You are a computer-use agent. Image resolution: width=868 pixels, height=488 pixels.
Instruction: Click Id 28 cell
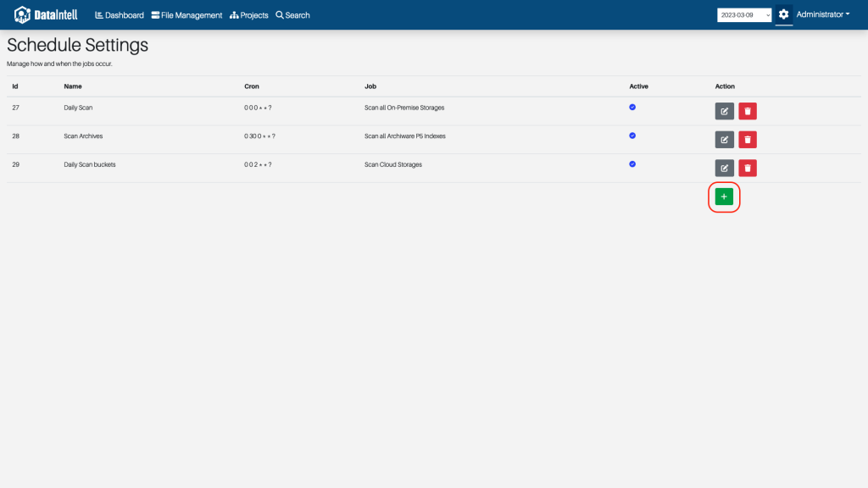pos(15,136)
